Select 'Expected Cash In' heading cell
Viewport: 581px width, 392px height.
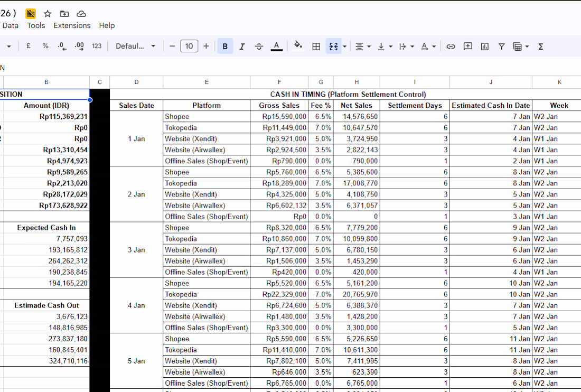pos(46,228)
